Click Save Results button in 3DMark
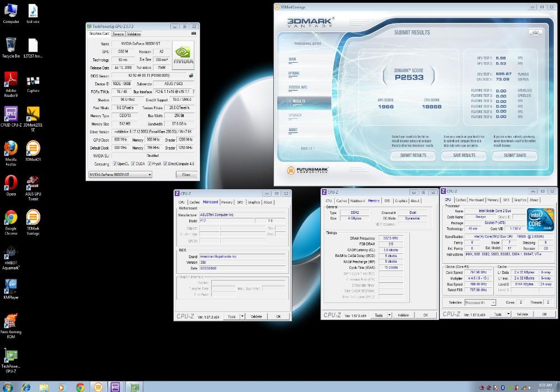560x392 pixels. point(464,155)
